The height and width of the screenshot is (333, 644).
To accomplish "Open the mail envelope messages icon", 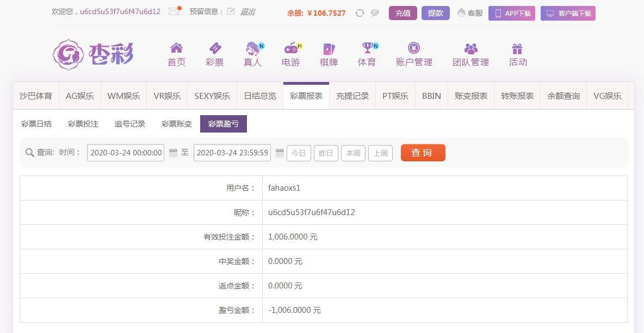I will (x=175, y=11).
